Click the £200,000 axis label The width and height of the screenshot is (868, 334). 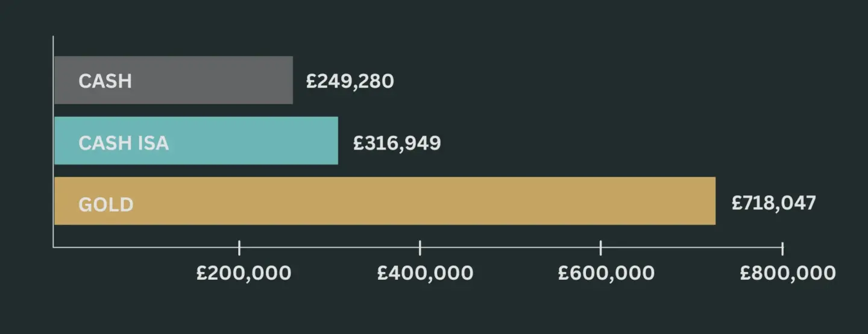pyautogui.click(x=244, y=273)
